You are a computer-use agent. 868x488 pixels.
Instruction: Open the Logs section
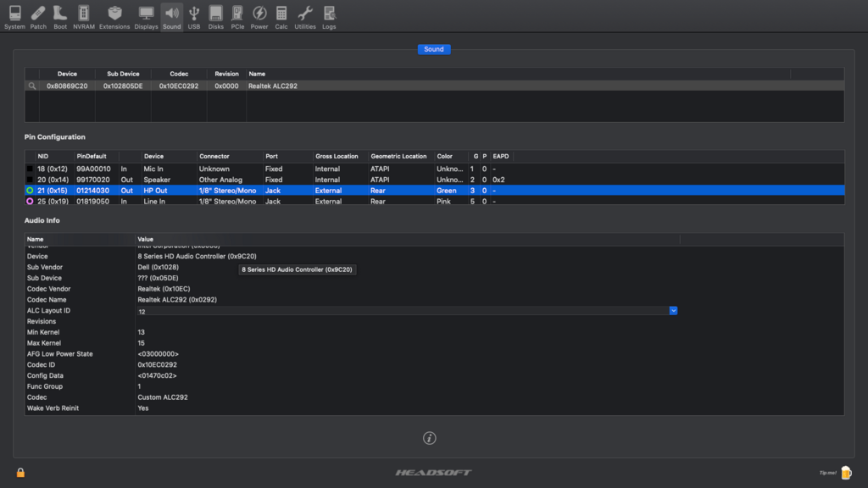(x=329, y=16)
